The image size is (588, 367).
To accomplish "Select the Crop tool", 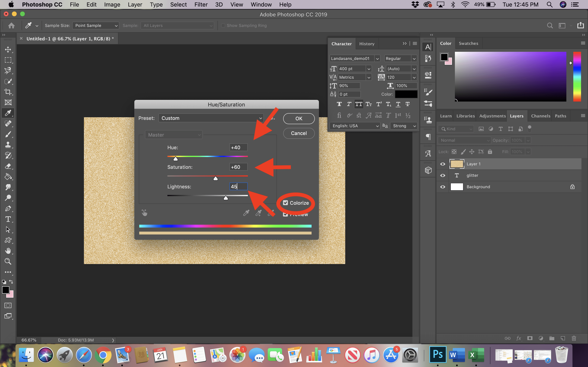I will click(8, 92).
